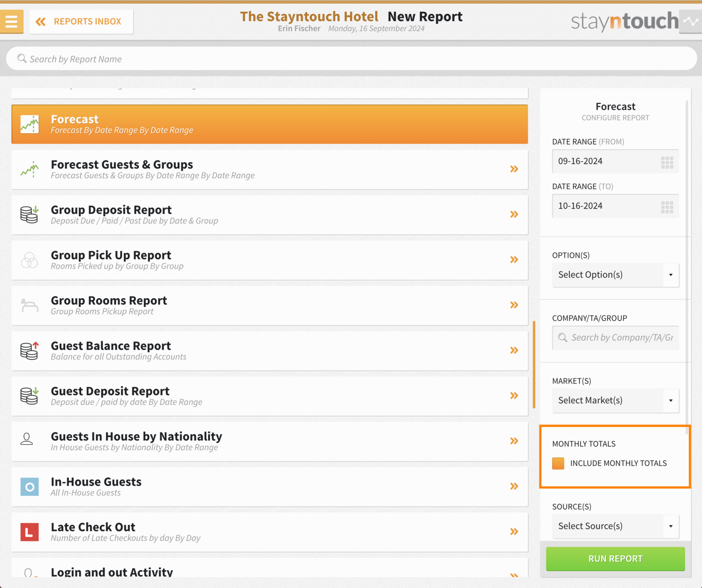Select the Forecast report row

[270, 124]
